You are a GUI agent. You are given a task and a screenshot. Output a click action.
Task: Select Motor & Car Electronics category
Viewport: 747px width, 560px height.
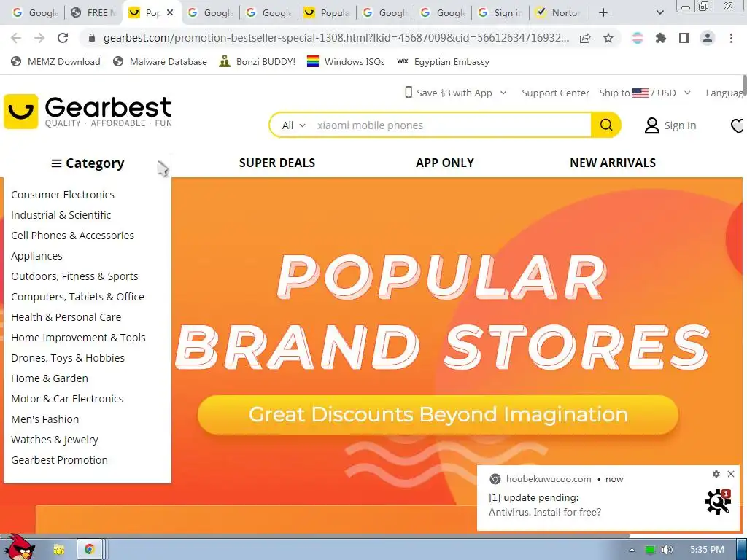coord(67,399)
